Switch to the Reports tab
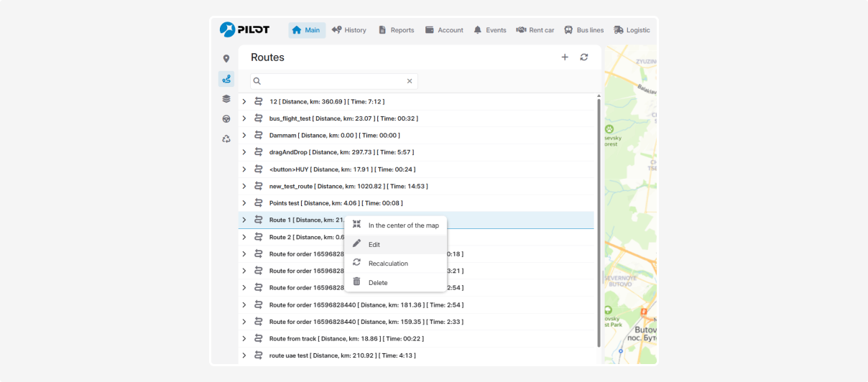This screenshot has width=868, height=382. click(x=396, y=30)
